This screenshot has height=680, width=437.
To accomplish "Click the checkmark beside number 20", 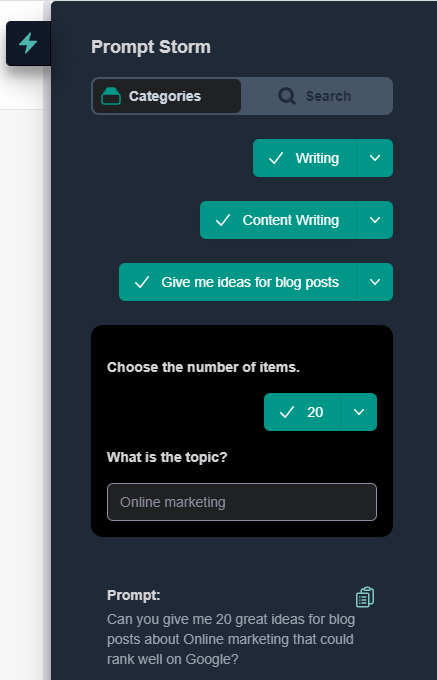I will click(x=287, y=412).
